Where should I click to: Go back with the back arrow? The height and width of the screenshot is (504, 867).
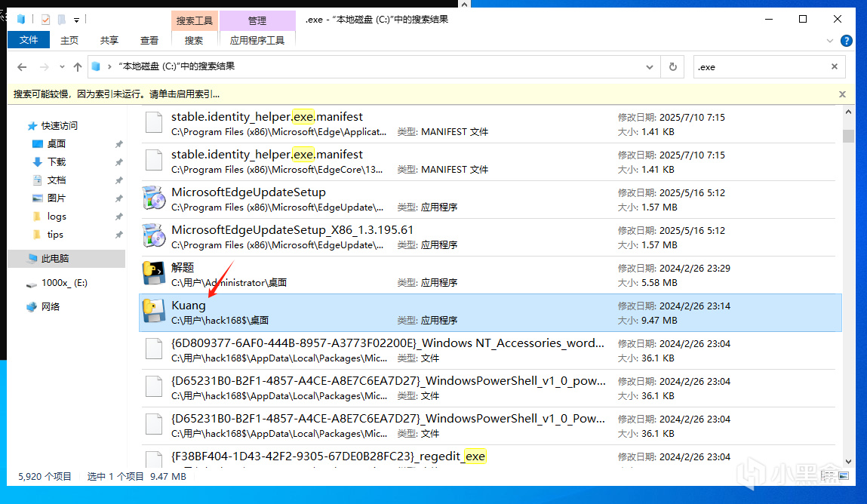[x=22, y=67]
